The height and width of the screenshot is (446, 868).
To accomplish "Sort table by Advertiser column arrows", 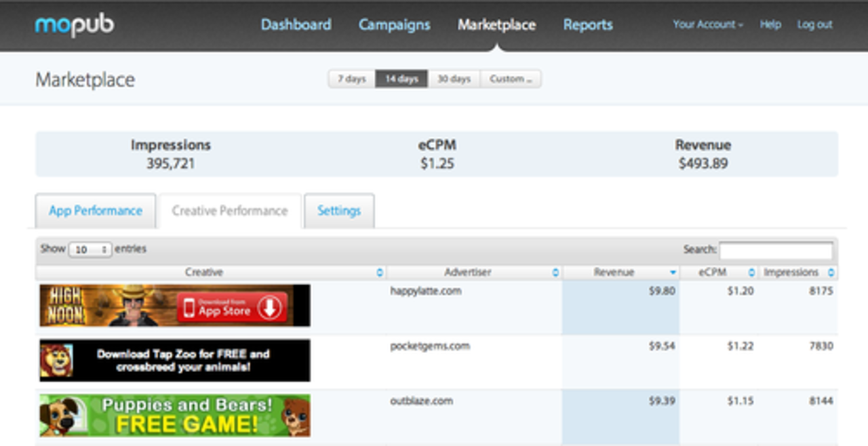I will [555, 272].
